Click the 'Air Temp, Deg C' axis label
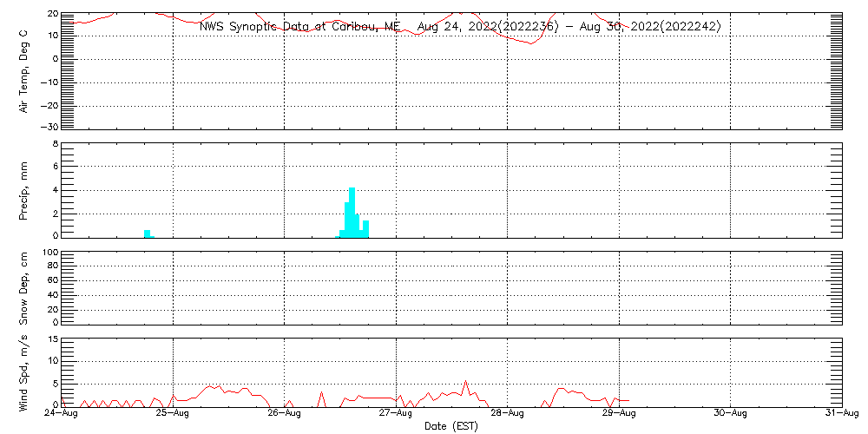 click(x=24, y=70)
